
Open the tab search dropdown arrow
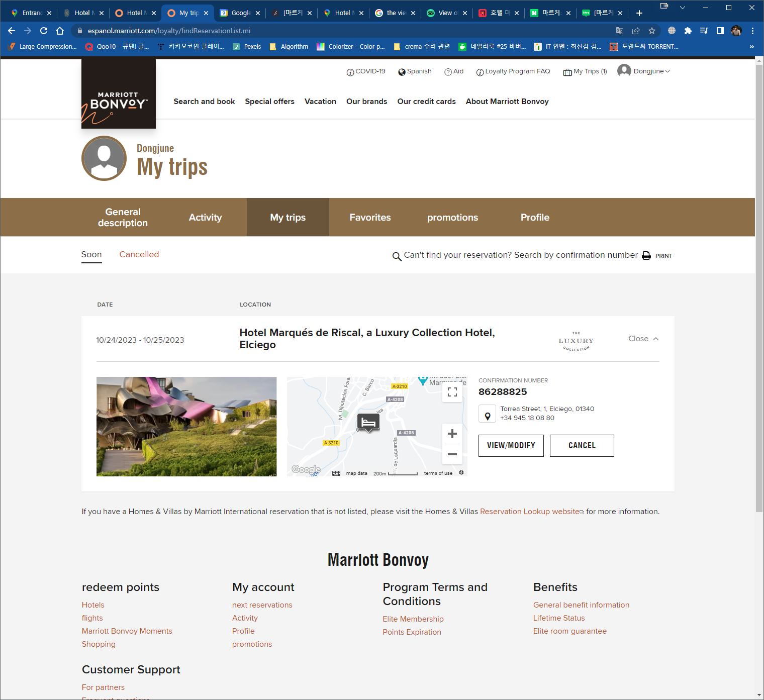pos(682,8)
